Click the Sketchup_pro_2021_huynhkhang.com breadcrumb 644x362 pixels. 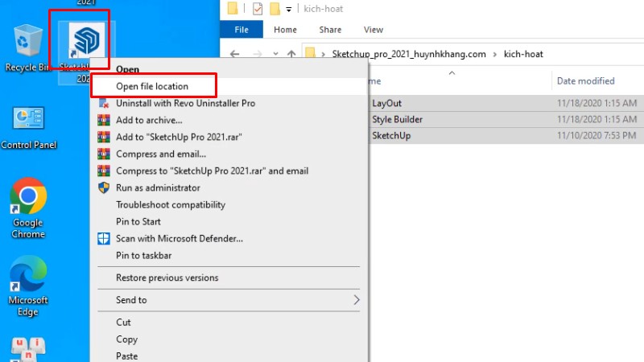pyautogui.click(x=409, y=54)
